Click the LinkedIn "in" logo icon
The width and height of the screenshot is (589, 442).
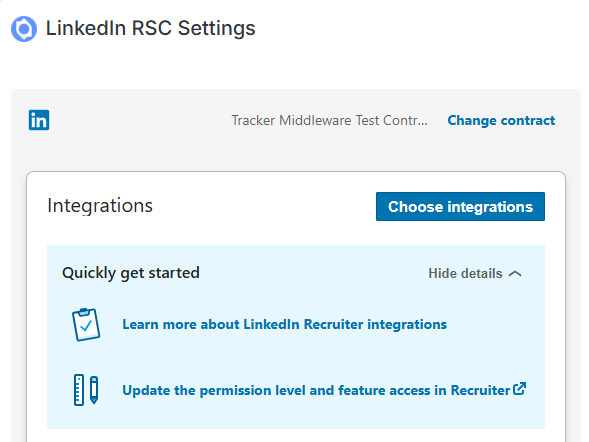[39, 120]
